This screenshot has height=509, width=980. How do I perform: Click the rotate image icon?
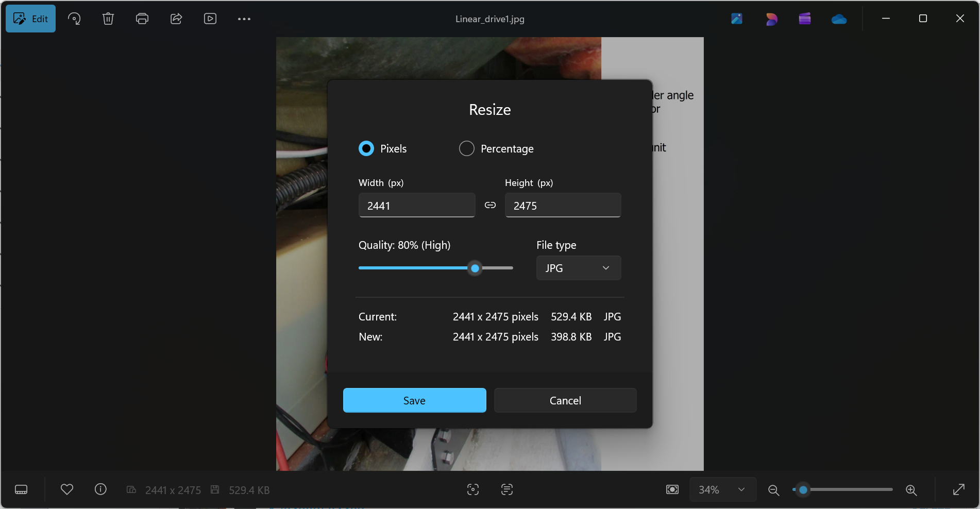74,19
